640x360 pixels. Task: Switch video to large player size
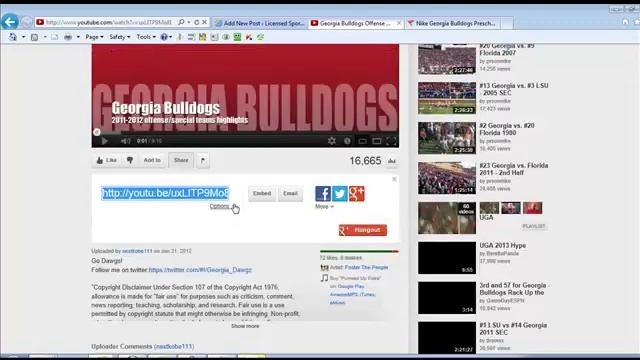pos(376,141)
